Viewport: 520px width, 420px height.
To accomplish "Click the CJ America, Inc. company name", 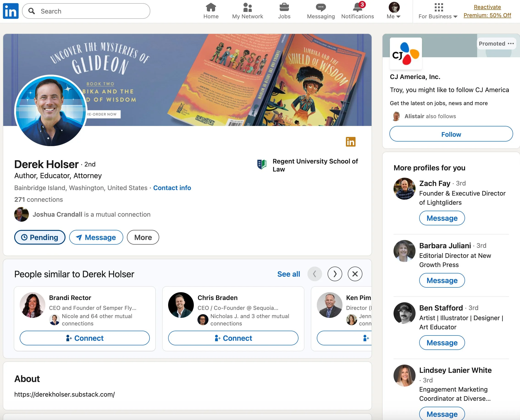I will pos(415,77).
